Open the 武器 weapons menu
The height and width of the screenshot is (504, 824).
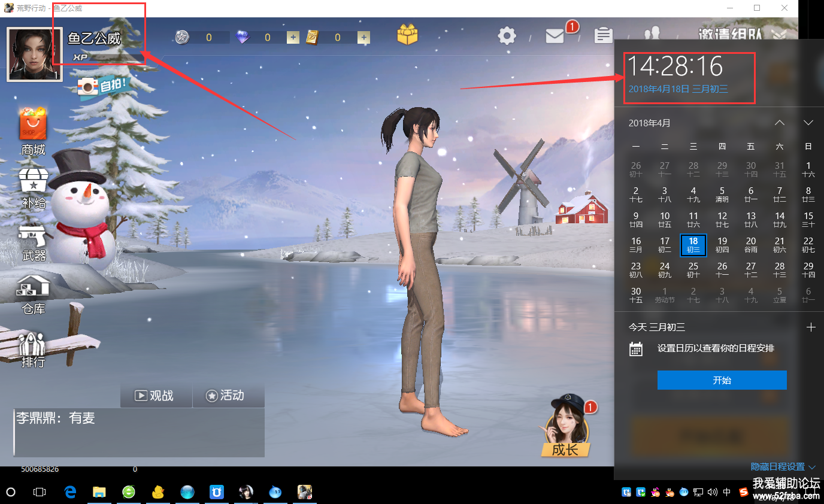(x=34, y=242)
